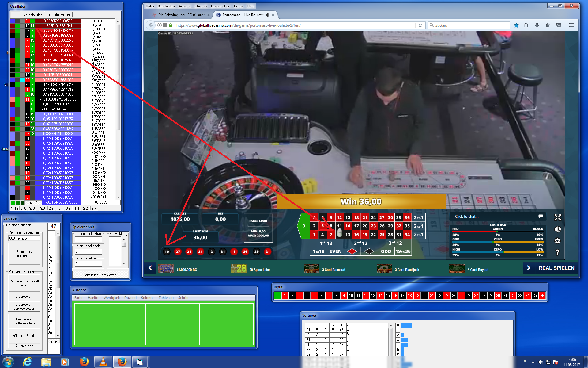Switch to the Kesselansicht tab
This screenshot has height=368, width=588.
pyautogui.click(x=33, y=15)
